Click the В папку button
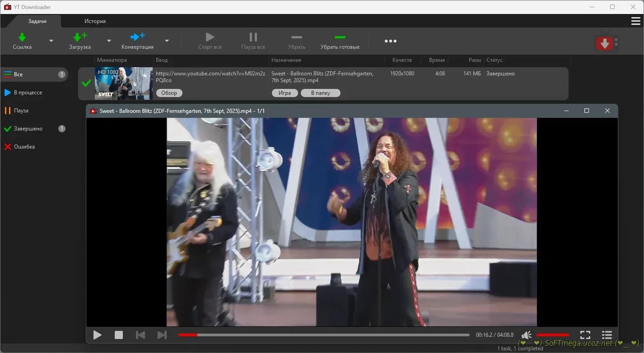The image size is (644, 353). coord(321,93)
